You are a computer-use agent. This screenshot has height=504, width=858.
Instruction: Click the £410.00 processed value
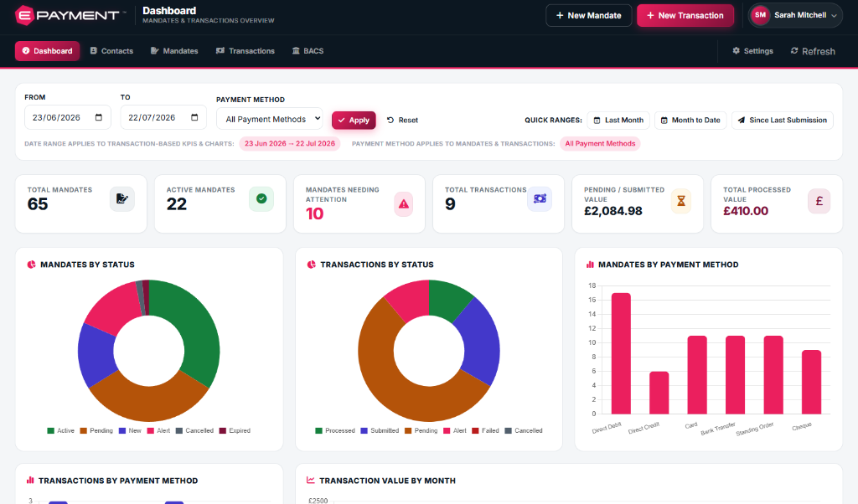[x=745, y=211]
